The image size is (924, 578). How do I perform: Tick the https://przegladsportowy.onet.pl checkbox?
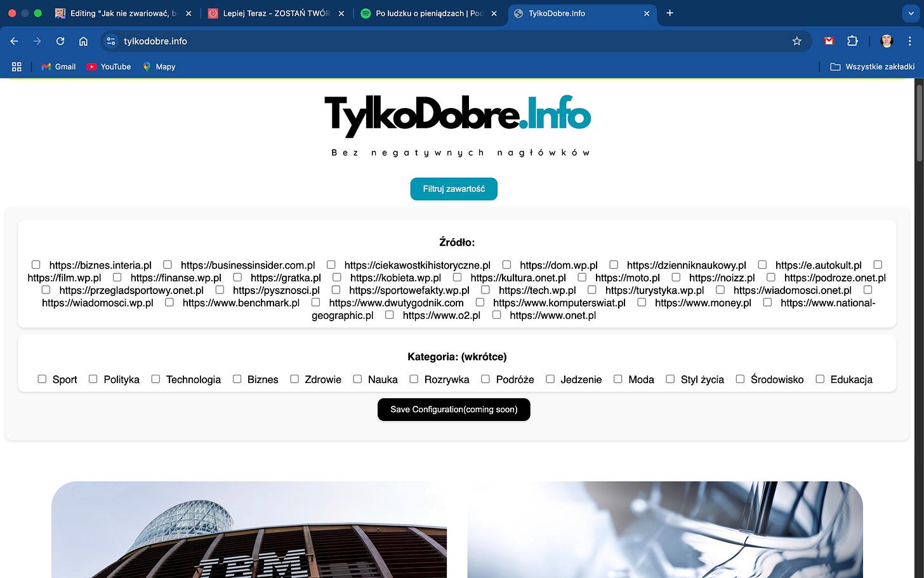(x=46, y=290)
